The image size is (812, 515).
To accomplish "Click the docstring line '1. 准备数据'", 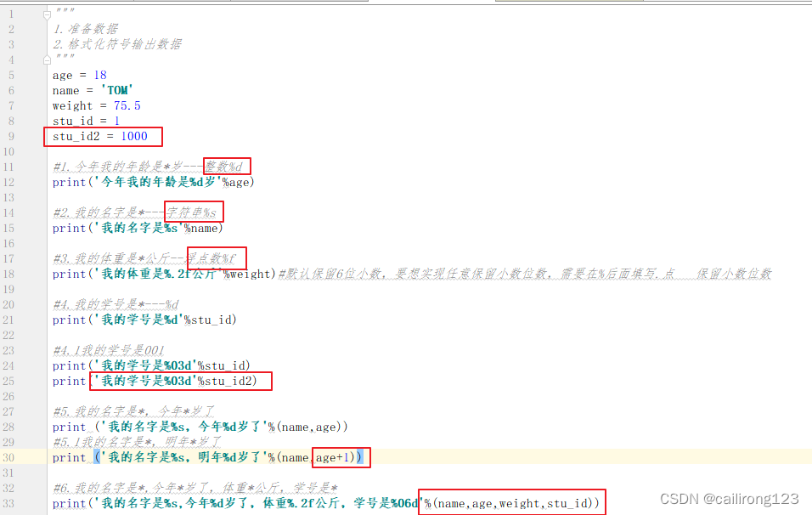I will pyautogui.click(x=86, y=29).
